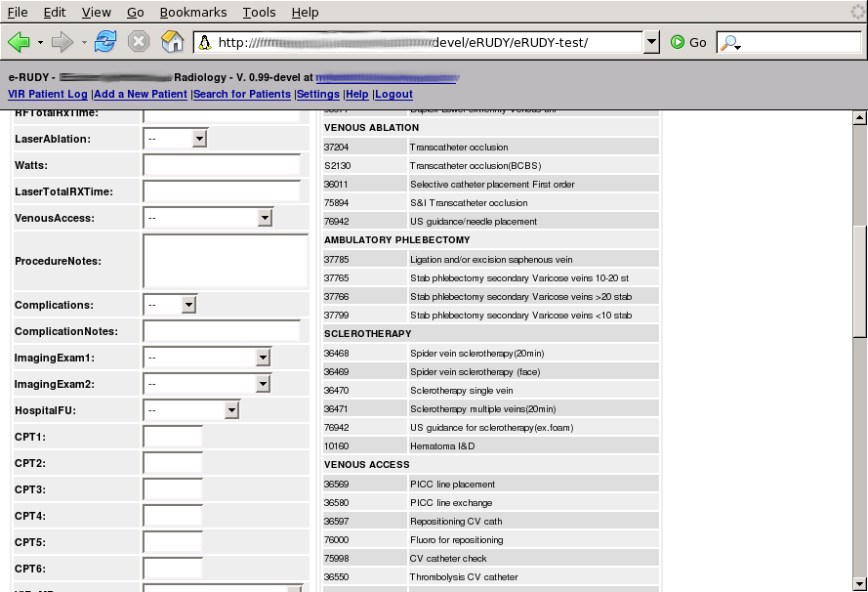Focus the CPT5 input field
Screen dimensions: 868x592
[173, 542]
